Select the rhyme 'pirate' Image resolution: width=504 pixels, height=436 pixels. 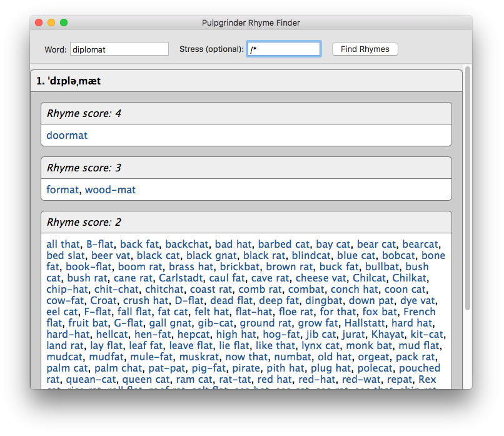point(246,368)
